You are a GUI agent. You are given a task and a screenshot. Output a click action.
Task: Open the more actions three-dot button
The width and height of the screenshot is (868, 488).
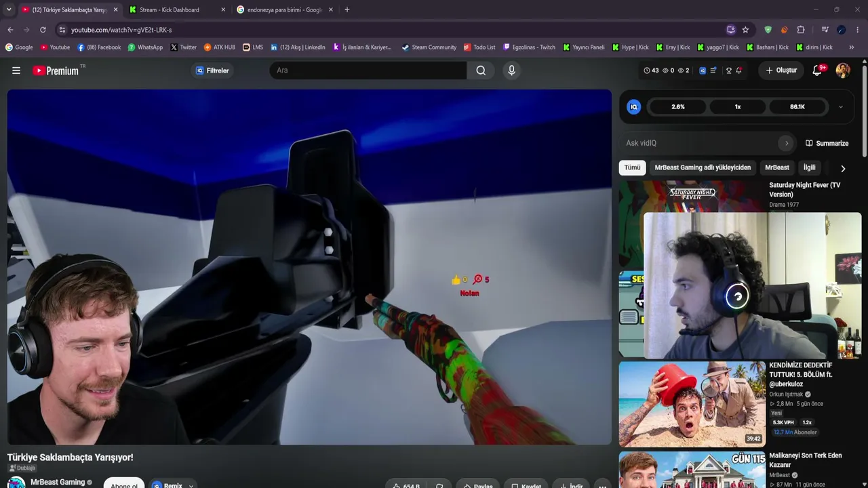pos(602,485)
